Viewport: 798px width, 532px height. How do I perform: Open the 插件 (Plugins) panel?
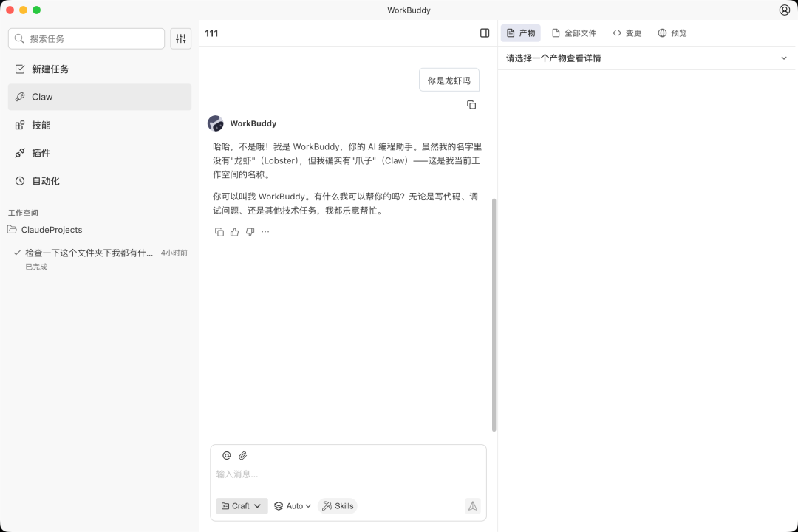coord(40,153)
